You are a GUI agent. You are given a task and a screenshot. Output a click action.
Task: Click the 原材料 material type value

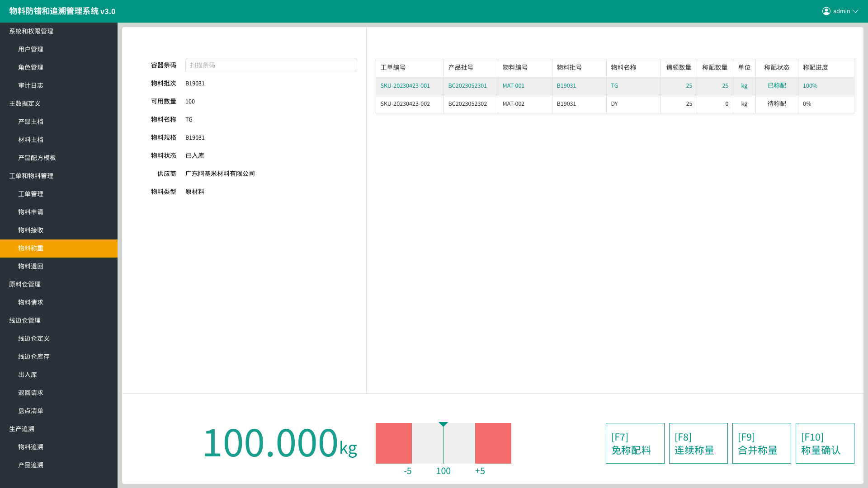pos(195,192)
